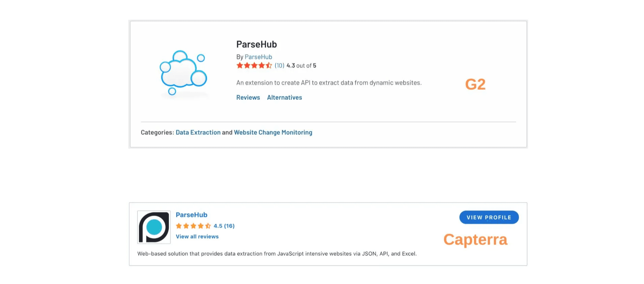This screenshot has width=644, height=284.
Task: Open View all reviews on Capterra
Action: pyautogui.click(x=197, y=236)
